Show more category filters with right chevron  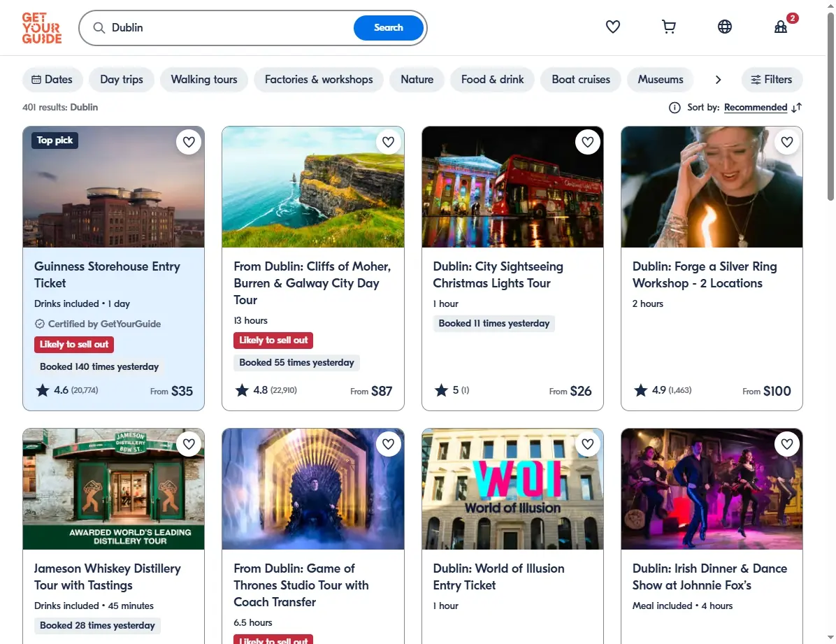tap(718, 80)
